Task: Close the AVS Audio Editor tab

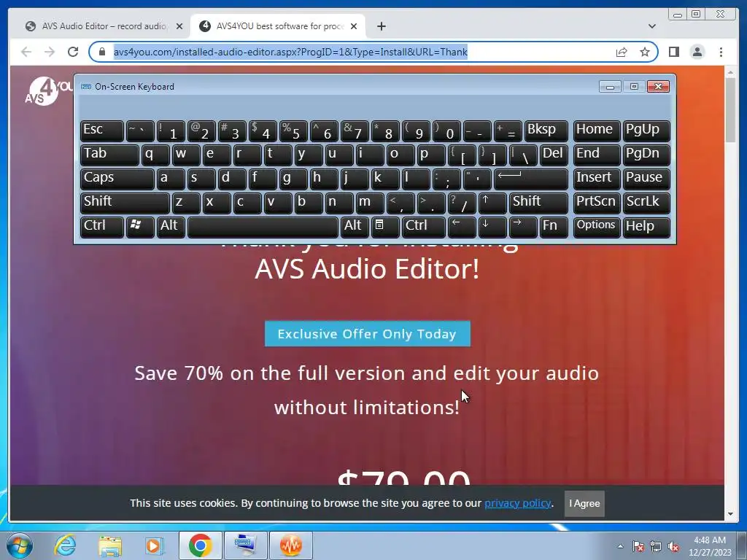Action: (x=179, y=26)
